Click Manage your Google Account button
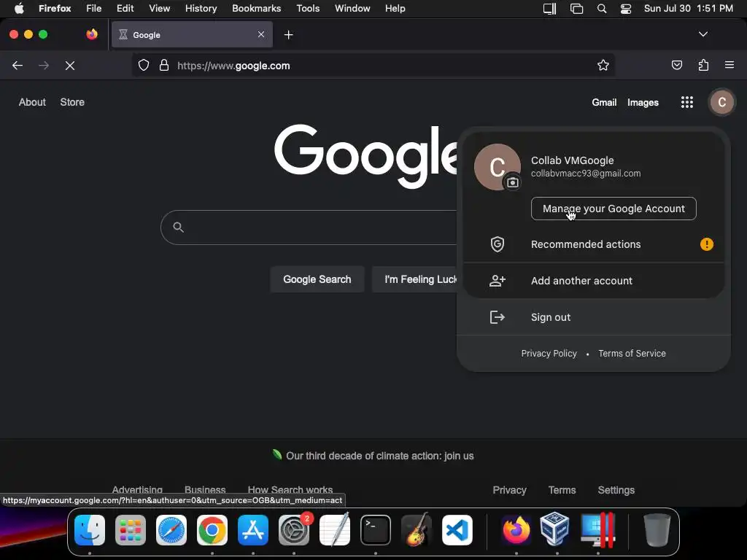 tap(614, 209)
